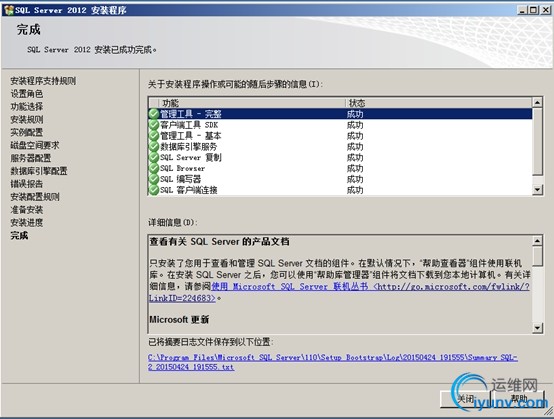Click the 成功 status of 数据库引擎服务
The width and height of the screenshot is (554, 419).
coord(355,146)
